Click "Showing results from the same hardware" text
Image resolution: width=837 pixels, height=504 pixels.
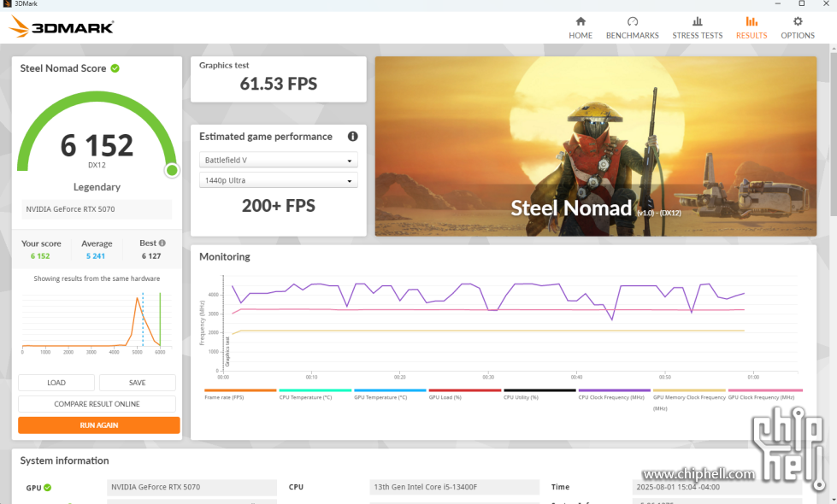pyautogui.click(x=97, y=278)
